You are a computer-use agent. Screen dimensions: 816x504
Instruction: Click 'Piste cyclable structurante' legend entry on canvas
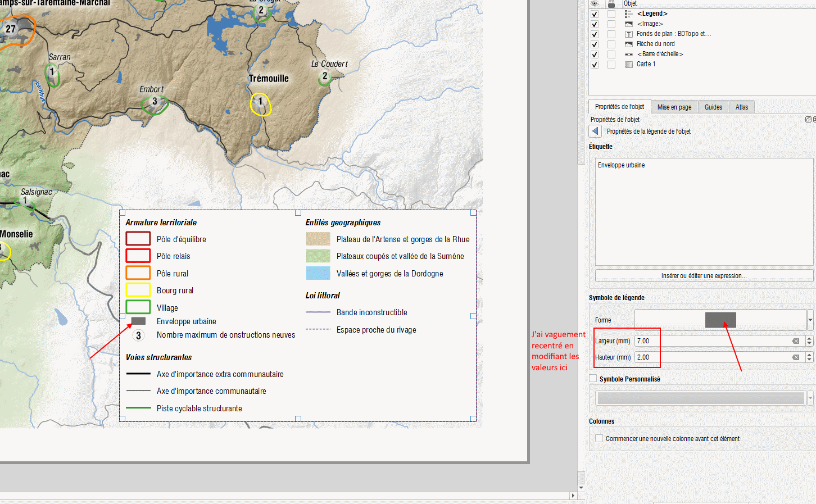[199, 408]
